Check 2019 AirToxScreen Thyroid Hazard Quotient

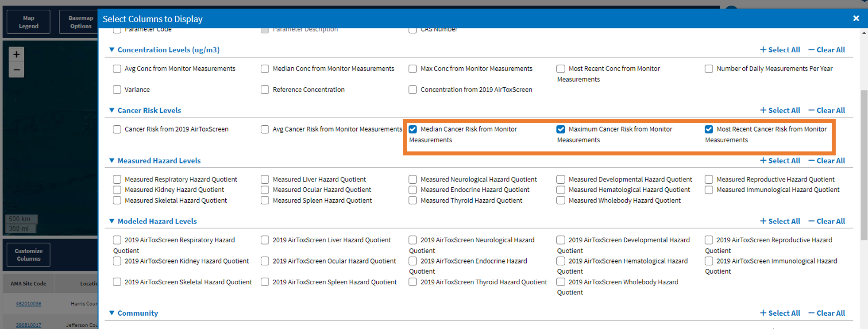pyautogui.click(x=413, y=282)
